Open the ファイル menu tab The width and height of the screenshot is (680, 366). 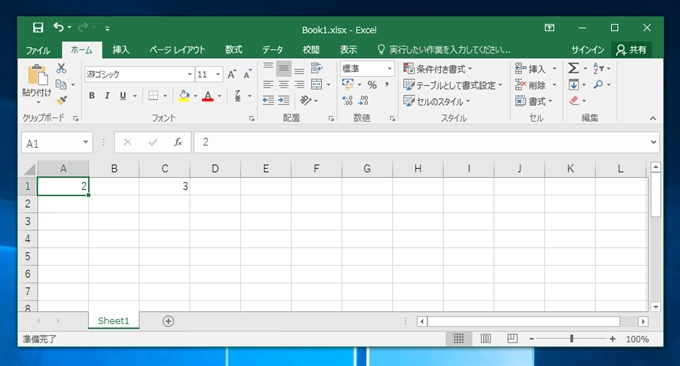pyautogui.click(x=38, y=50)
